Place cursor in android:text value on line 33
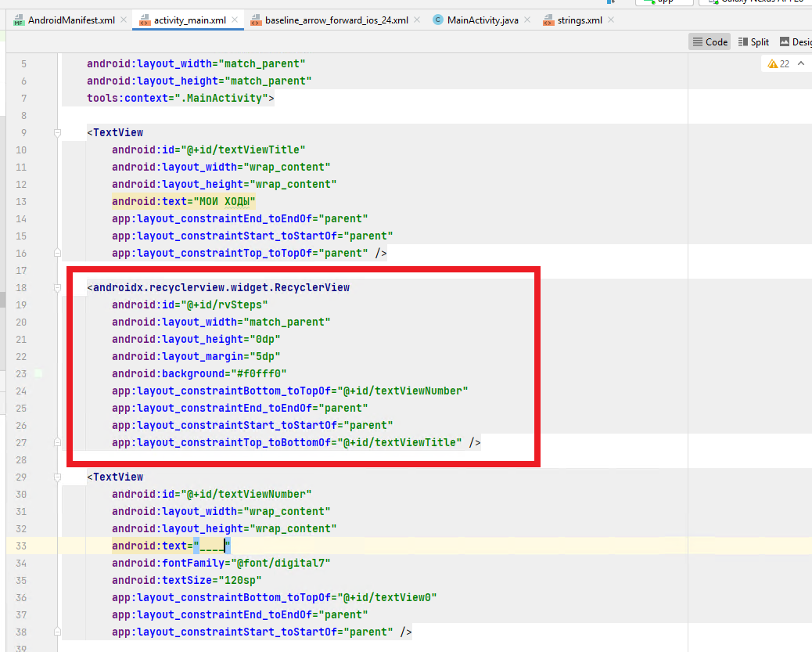 click(212, 546)
